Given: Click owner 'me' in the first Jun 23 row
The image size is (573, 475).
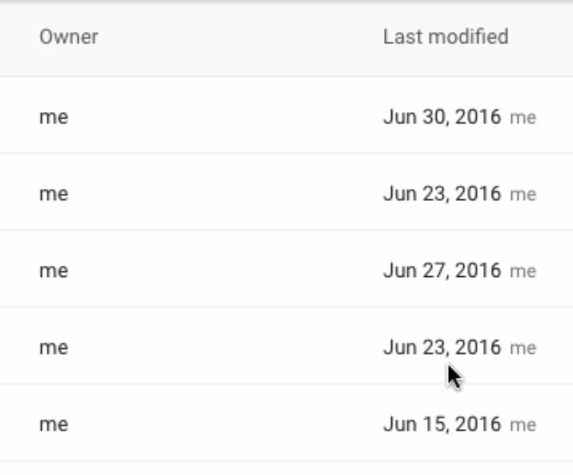Looking at the screenshot, I should coord(54,194).
